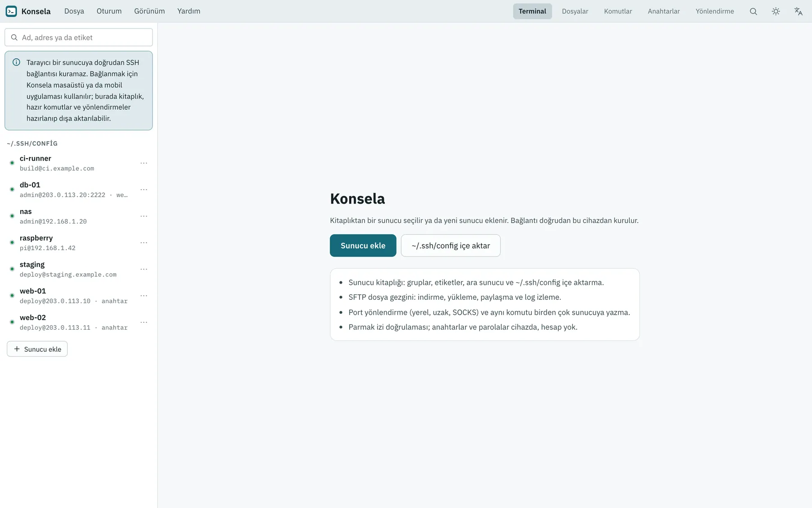
Task: Open the more options menu for raspberry
Action: (x=144, y=242)
